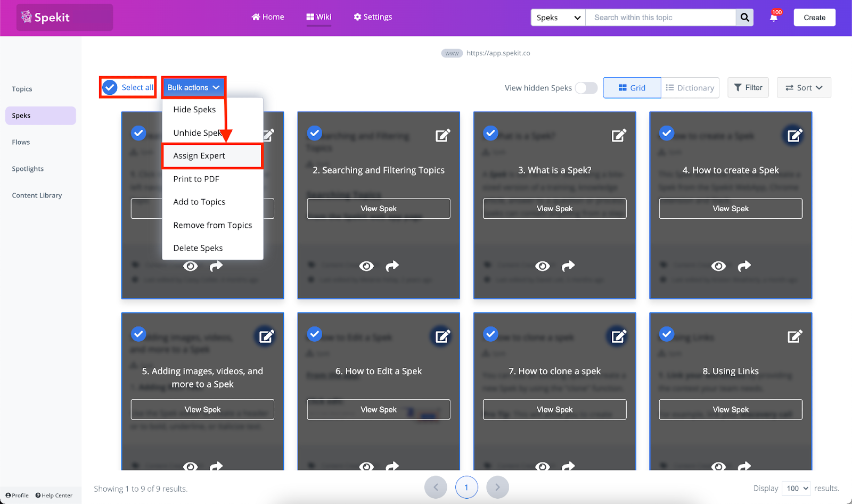
Task: View the 'Using Links' Spek
Action: [731, 409]
